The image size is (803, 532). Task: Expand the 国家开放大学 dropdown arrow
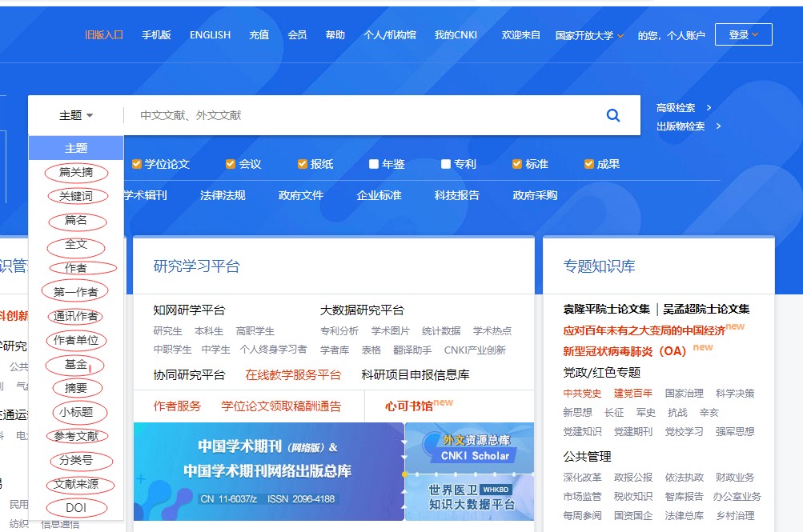point(620,36)
